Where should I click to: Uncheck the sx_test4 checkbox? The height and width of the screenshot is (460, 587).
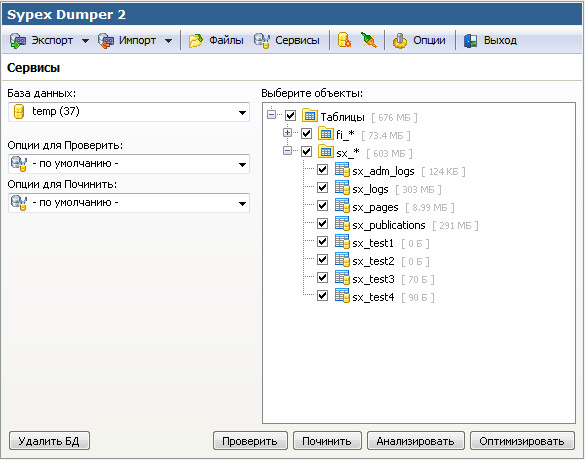[322, 296]
